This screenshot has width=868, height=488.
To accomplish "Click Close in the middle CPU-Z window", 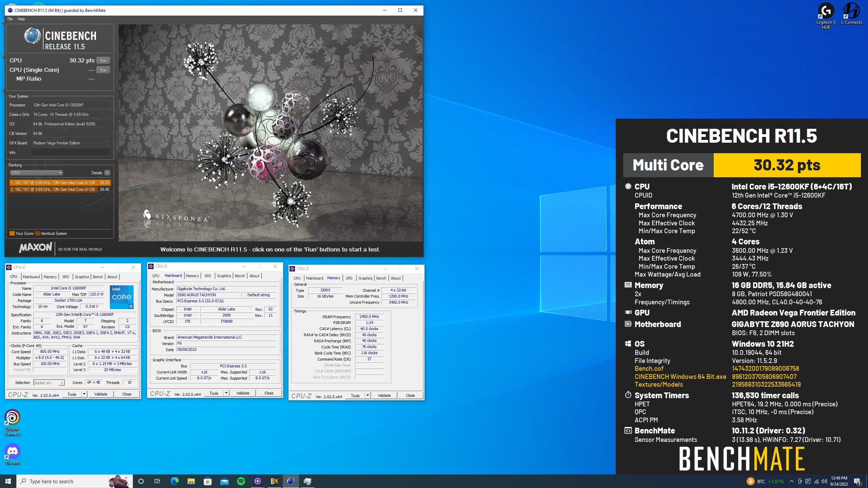I will [x=269, y=393].
